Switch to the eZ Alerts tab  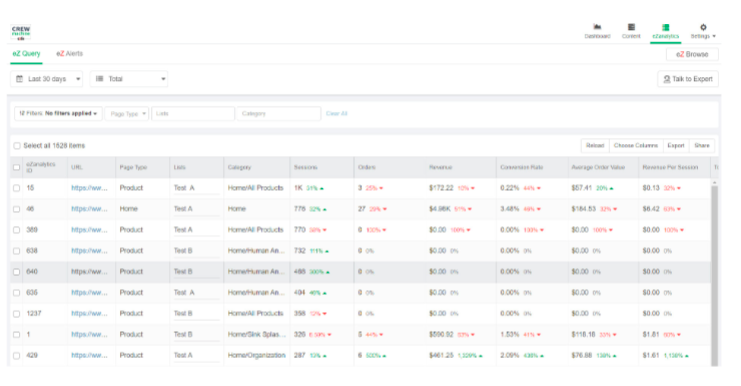69,54
